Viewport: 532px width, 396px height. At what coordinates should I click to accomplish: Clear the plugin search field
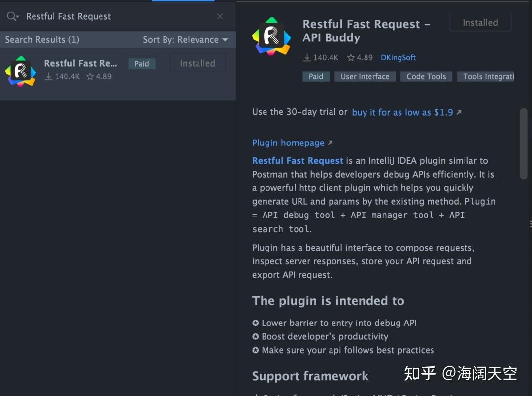(220, 16)
